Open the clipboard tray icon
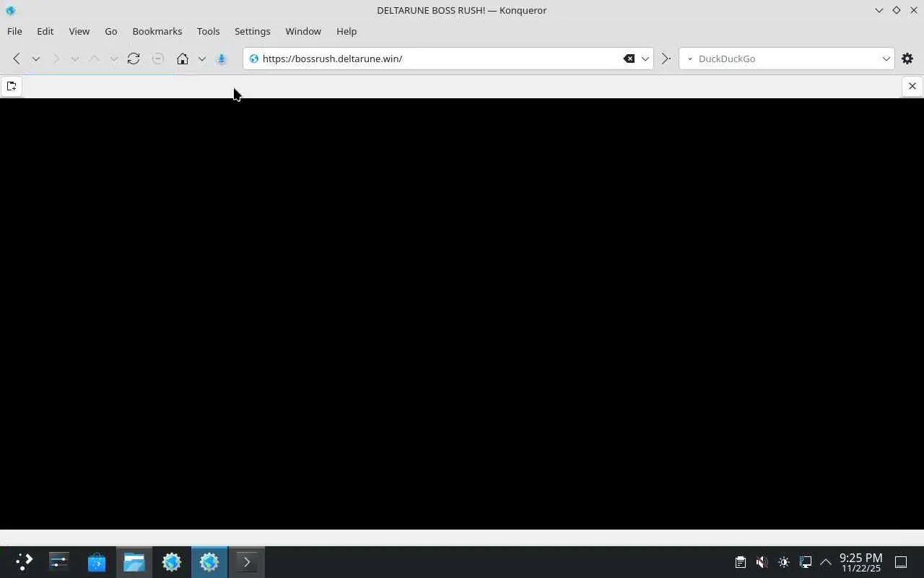The image size is (924, 578). click(740, 562)
